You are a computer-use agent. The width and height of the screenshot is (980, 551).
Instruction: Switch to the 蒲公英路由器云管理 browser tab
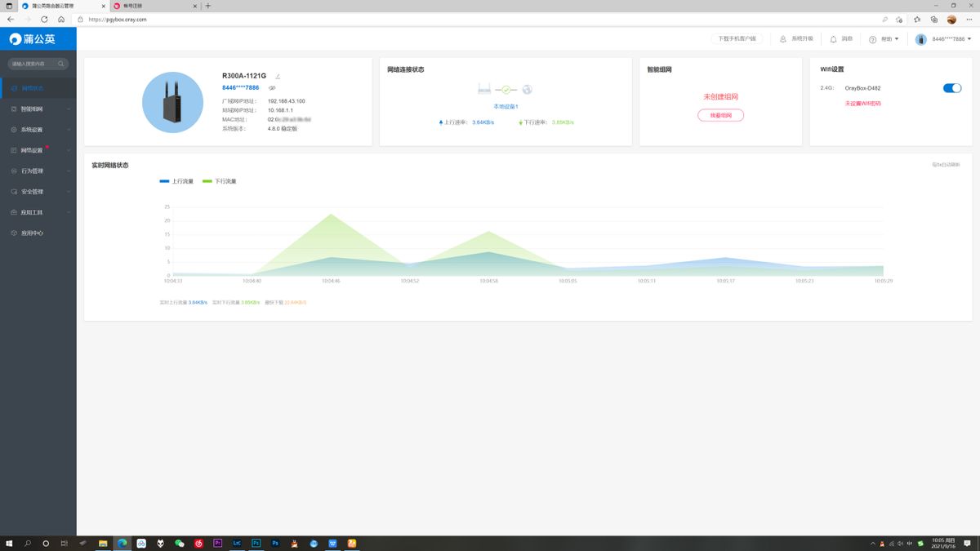65,6
